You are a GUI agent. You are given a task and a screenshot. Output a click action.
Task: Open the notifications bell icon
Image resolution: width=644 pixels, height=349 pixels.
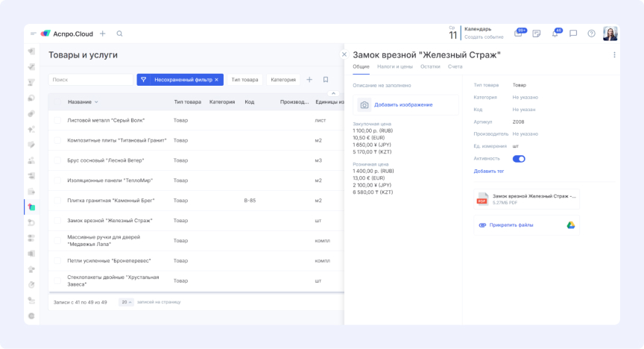pyautogui.click(x=555, y=34)
